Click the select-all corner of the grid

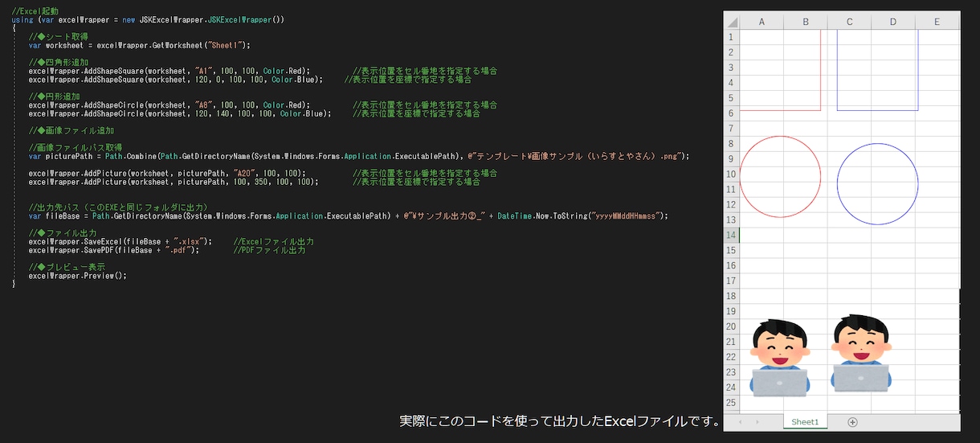pos(731,22)
